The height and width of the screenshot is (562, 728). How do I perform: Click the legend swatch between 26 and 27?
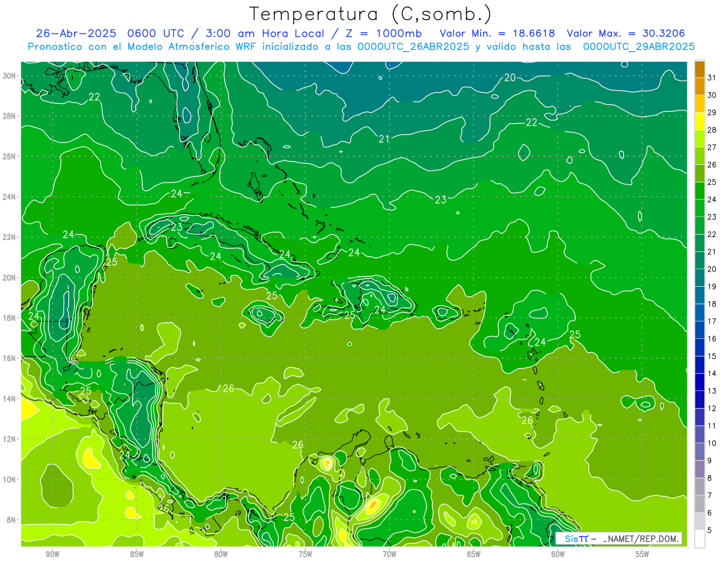(x=699, y=156)
